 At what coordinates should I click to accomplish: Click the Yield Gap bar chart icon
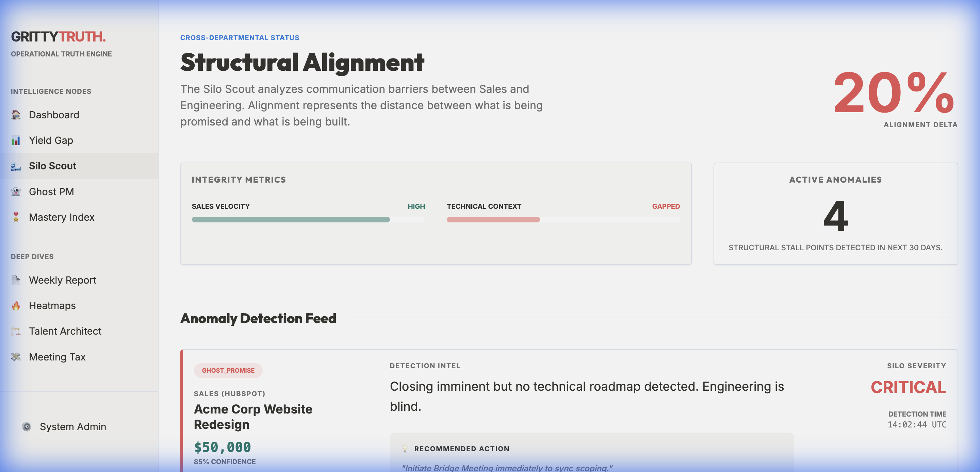pyautogui.click(x=16, y=140)
